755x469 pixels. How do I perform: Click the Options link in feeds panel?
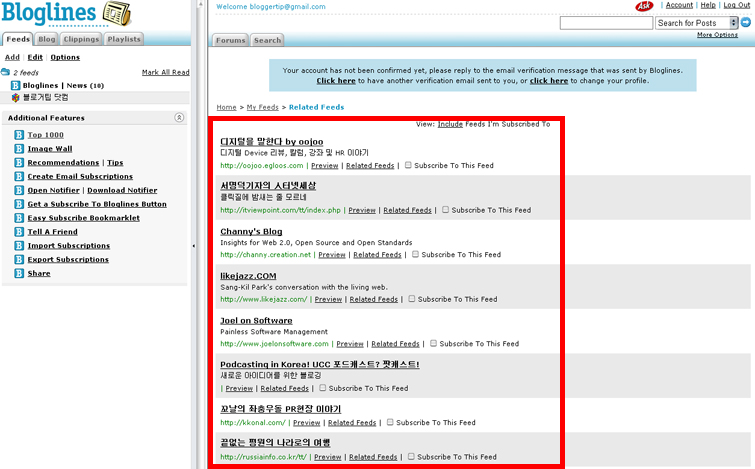point(65,57)
